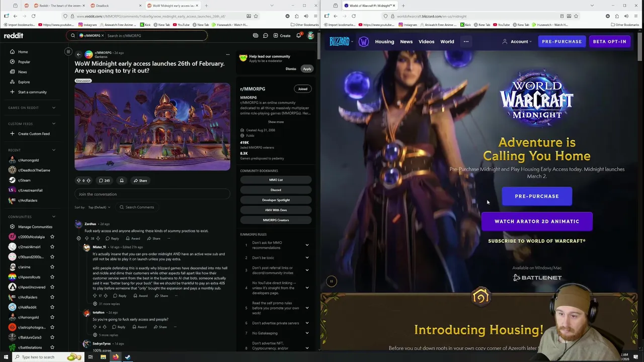The height and width of the screenshot is (362, 644).
Task: Upvote the WoW Midnight post
Action: [78, 180]
